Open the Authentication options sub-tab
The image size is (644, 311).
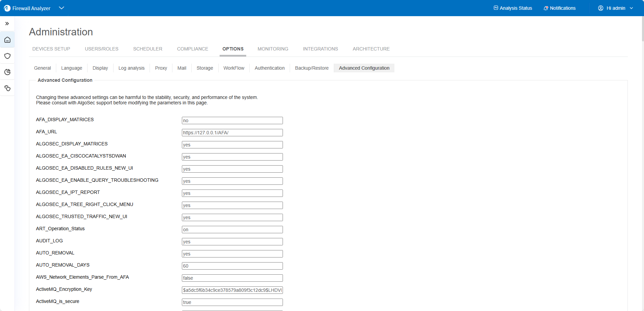tap(269, 68)
